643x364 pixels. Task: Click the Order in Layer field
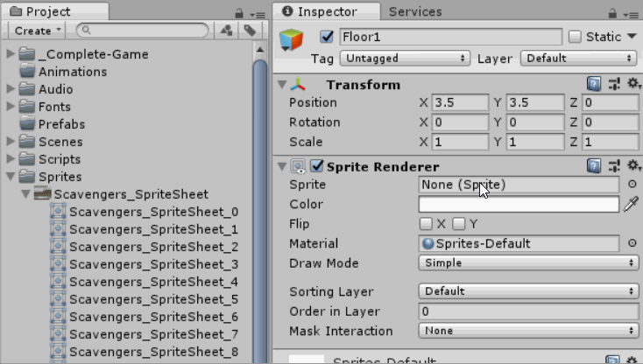tap(528, 311)
